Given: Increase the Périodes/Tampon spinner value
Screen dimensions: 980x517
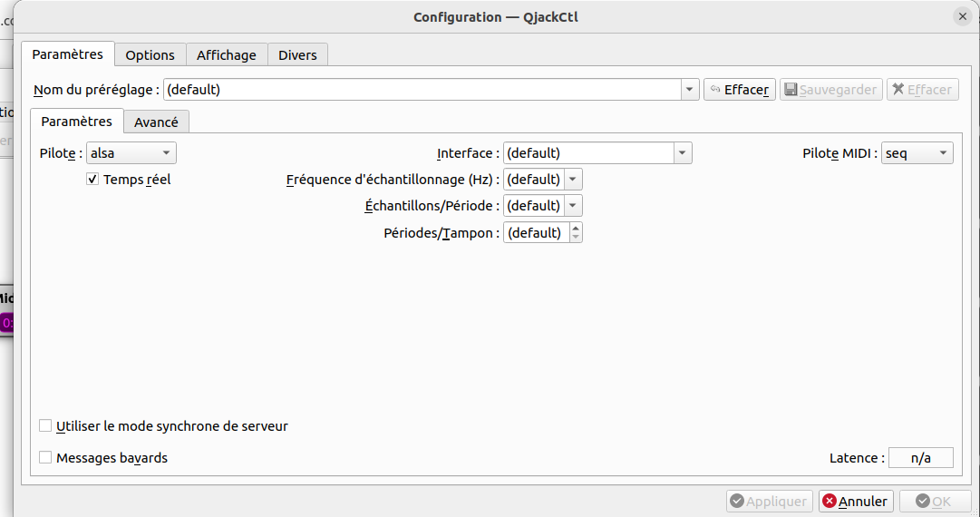Looking at the screenshot, I should point(576,228).
